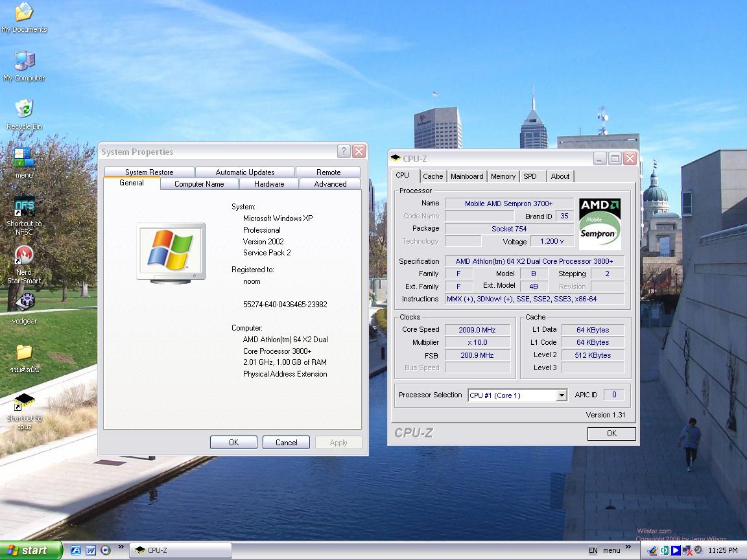Click the Specification field in CPU-Z
Screen dimensions: 747x560
[534, 261]
